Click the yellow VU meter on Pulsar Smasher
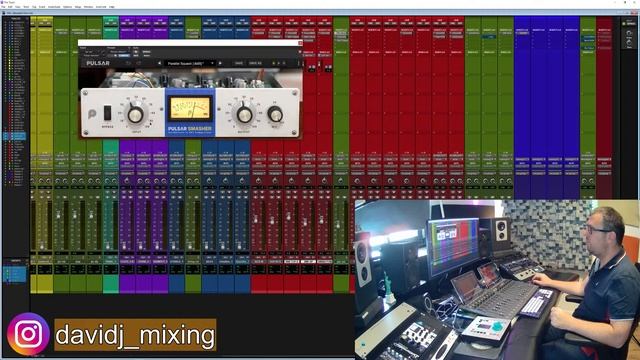 [191, 109]
